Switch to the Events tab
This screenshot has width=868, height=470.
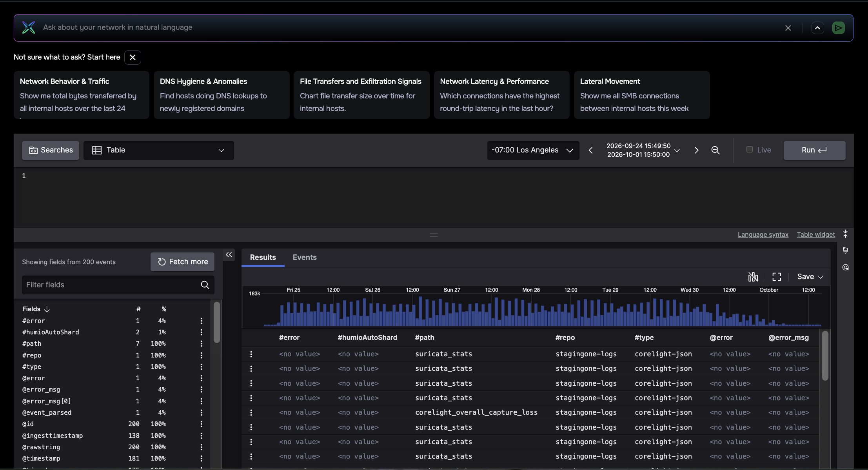pyautogui.click(x=305, y=258)
